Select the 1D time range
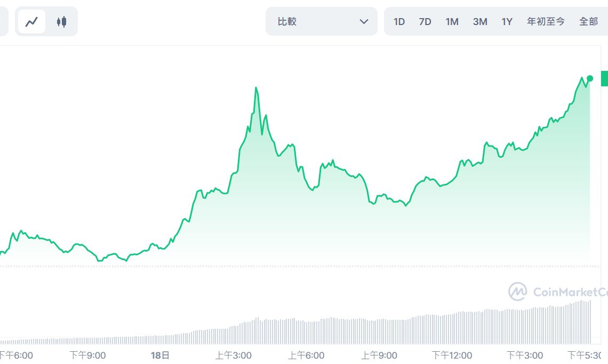608x364 pixels. [x=399, y=22]
